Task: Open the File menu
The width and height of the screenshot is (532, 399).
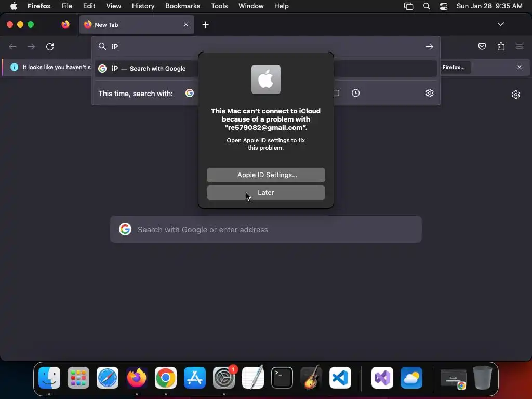Action: [66, 6]
